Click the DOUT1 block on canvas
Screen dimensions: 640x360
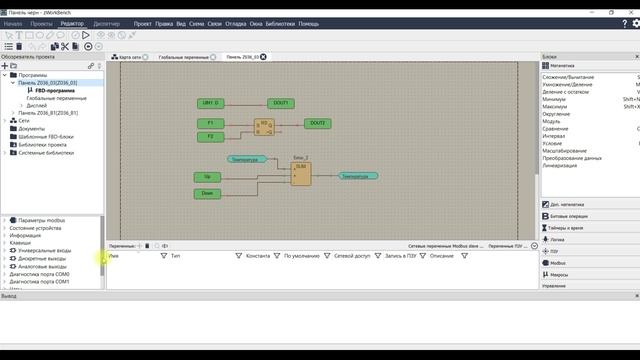[281, 103]
